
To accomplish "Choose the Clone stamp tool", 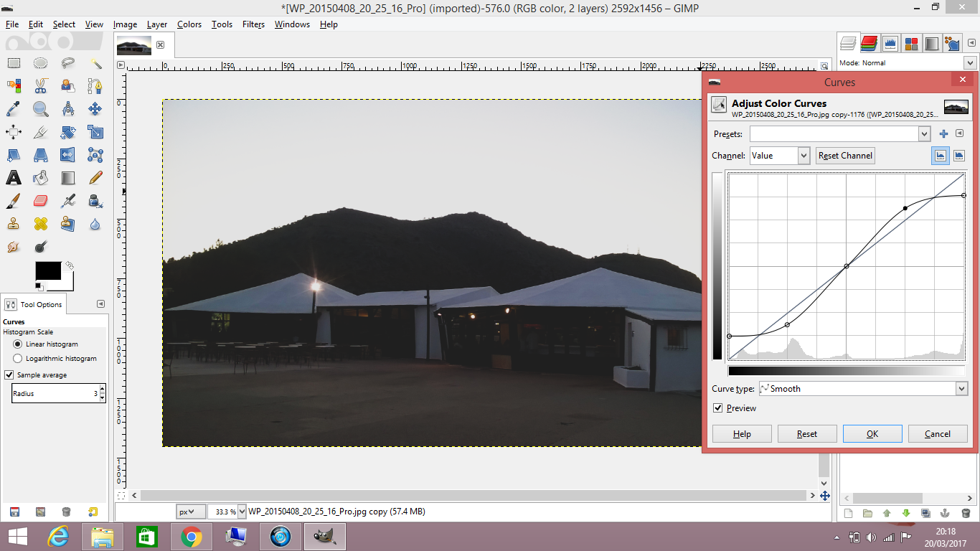I will click(x=14, y=223).
